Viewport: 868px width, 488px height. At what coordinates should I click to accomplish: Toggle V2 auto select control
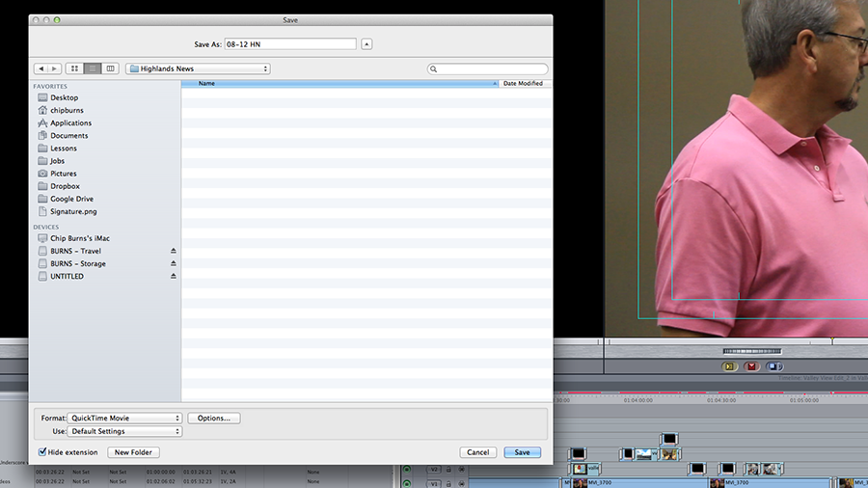click(462, 470)
